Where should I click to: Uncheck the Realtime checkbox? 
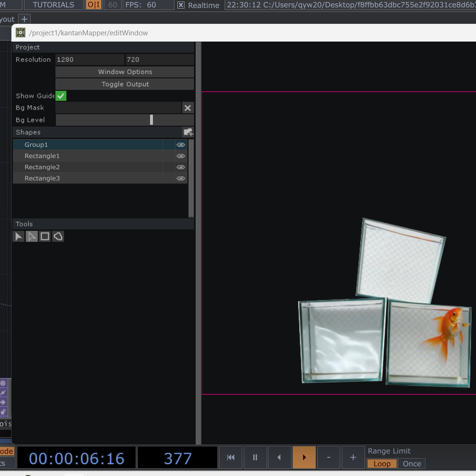click(x=181, y=5)
